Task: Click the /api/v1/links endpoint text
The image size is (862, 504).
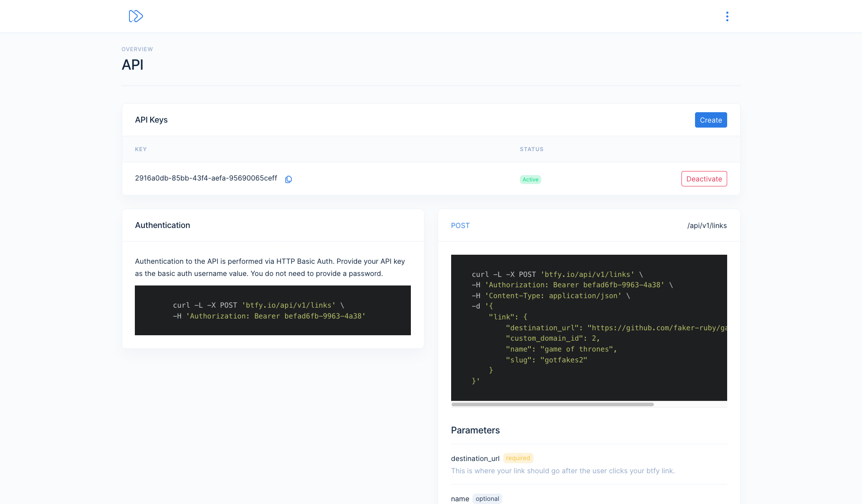Action: pyautogui.click(x=706, y=225)
